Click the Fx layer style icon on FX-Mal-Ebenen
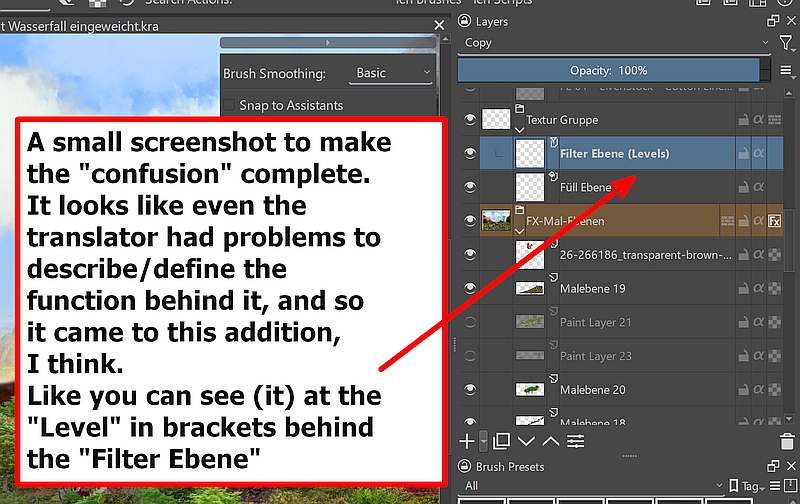The image size is (800, 504). [x=774, y=221]
